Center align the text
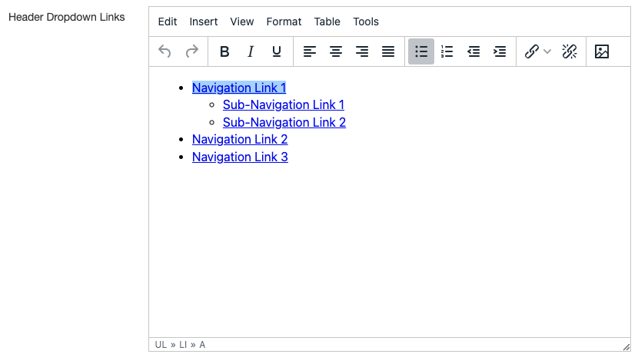638x364 pixels. tap(336, 51)
